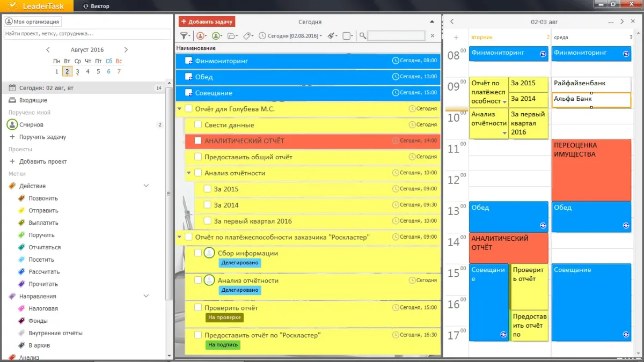
Task: Click the sync icon next to Виктор
Action: pyautogui.click(x=86, y=6)
